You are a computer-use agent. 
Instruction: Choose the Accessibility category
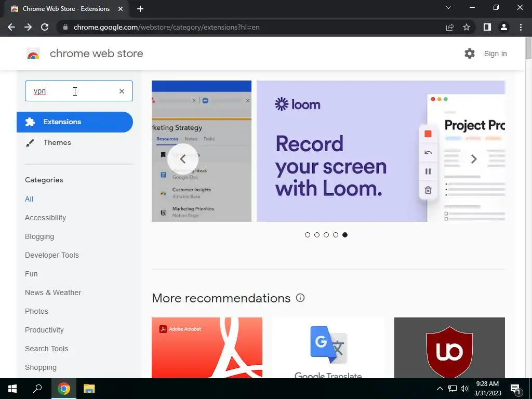[x=46, y=218]
